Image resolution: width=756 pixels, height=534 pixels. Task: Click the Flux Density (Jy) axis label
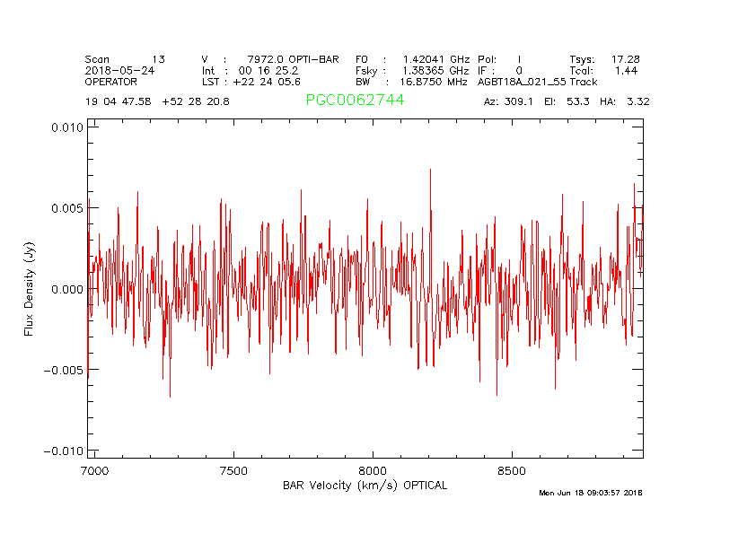point(29,289)
